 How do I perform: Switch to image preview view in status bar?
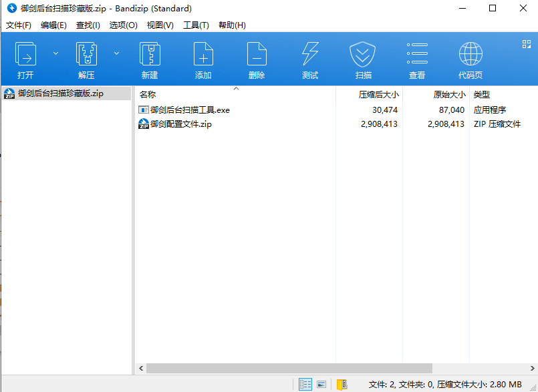tap(321, 385)
